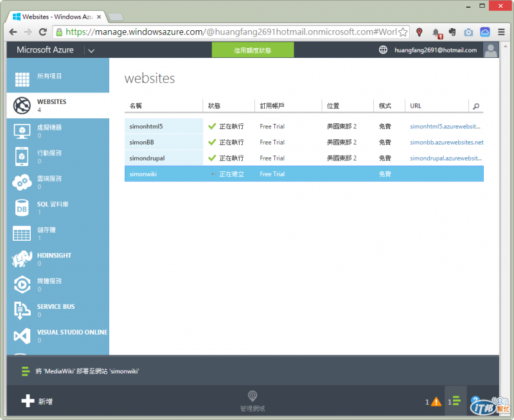
Task: Sort by the 狀態 column header
Action: tap(214, 105)
